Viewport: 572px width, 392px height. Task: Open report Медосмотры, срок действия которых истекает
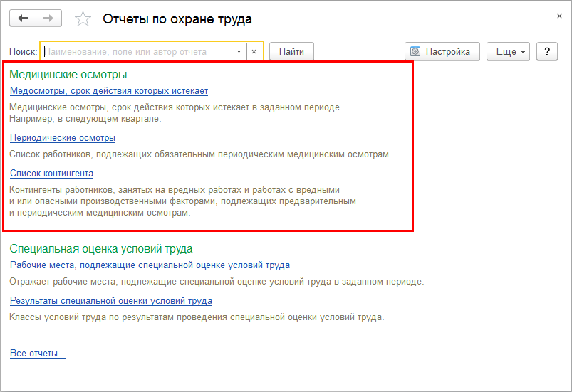point(109,91)
